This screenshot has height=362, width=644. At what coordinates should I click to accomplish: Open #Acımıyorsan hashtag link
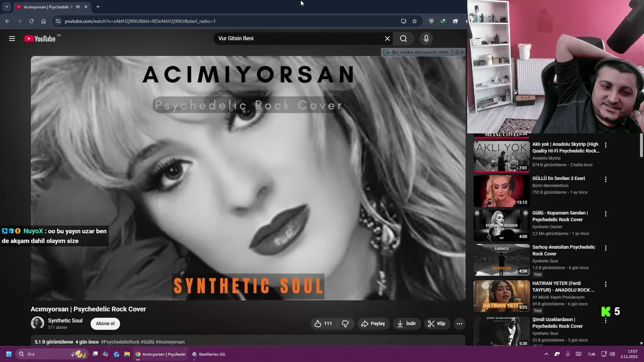[x=171, y=342]
